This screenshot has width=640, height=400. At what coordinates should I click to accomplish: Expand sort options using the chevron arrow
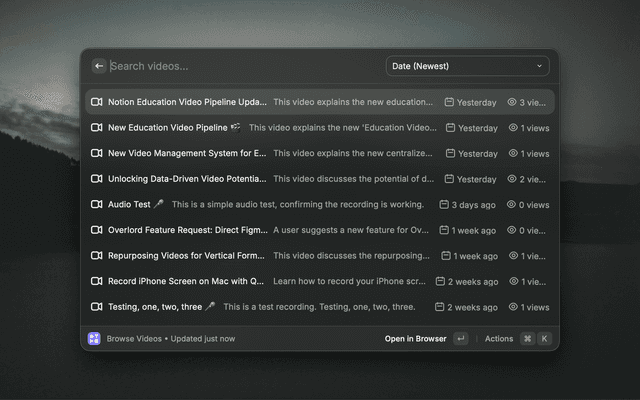[540, 66]
